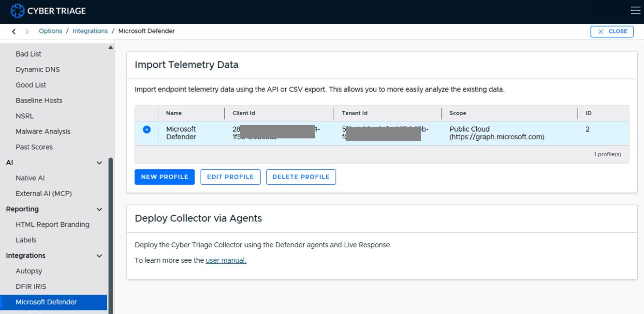Click the sidebar scroll-up arrow

click(x=111, y=47)
